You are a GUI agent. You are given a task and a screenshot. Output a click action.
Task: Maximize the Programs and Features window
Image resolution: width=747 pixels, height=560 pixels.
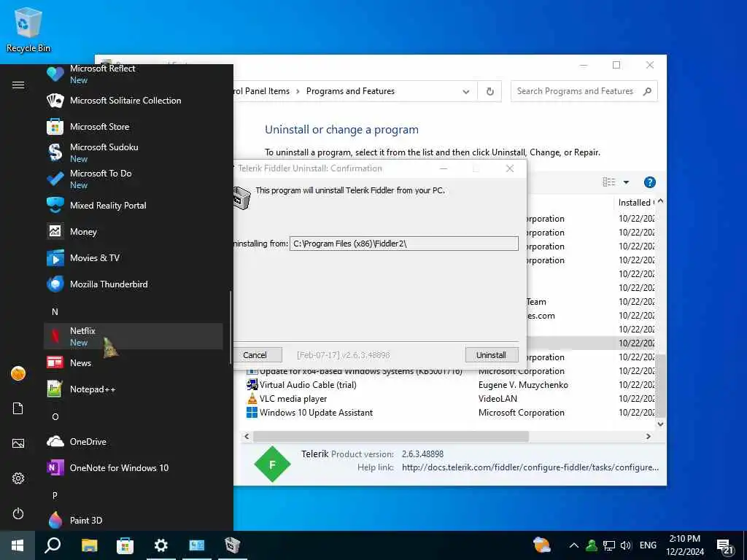tap(616, 65)
